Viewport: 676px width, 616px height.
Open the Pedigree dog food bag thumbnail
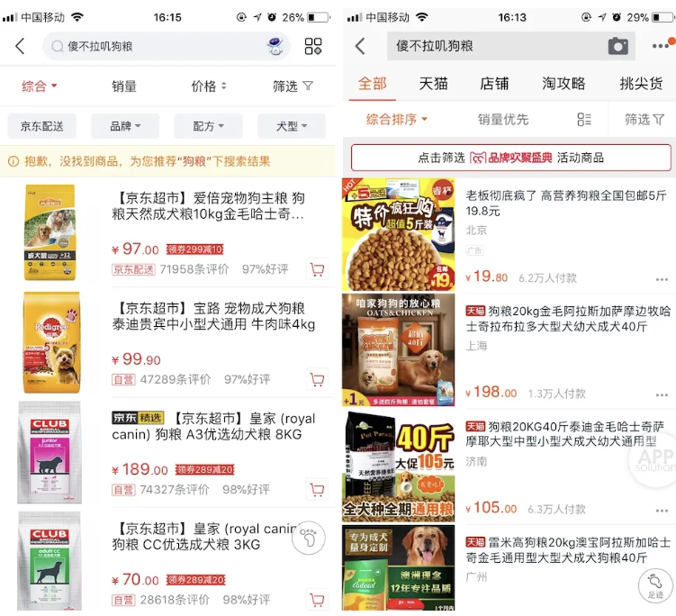51,342
